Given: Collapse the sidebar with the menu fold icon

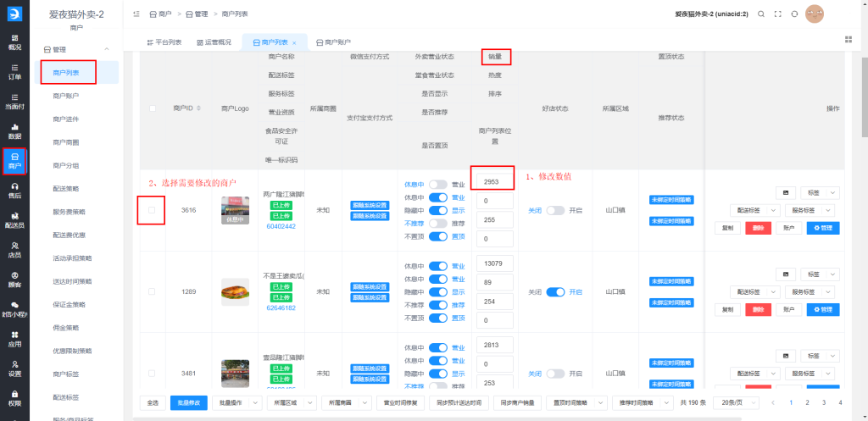Looking at the screenshot, I should (x=137, y=14).
